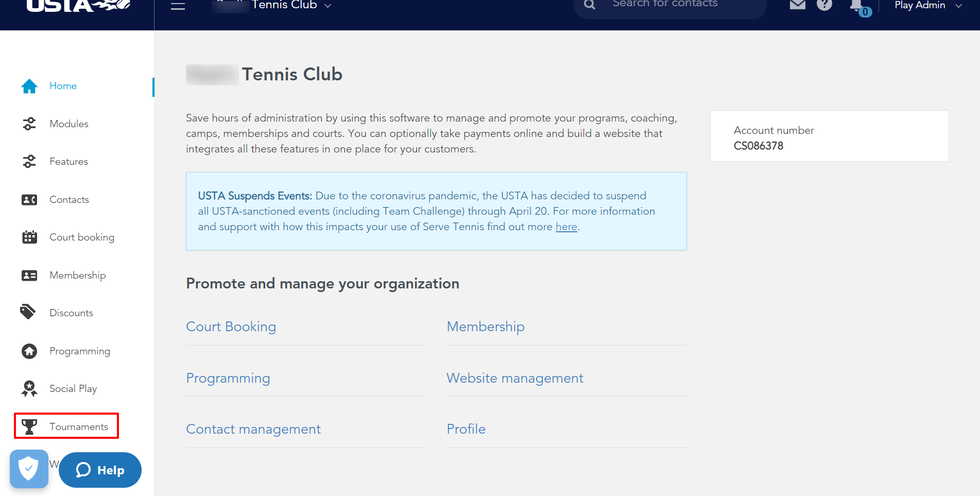Click the Home house icon in sidebar

(x=29, y=86)
